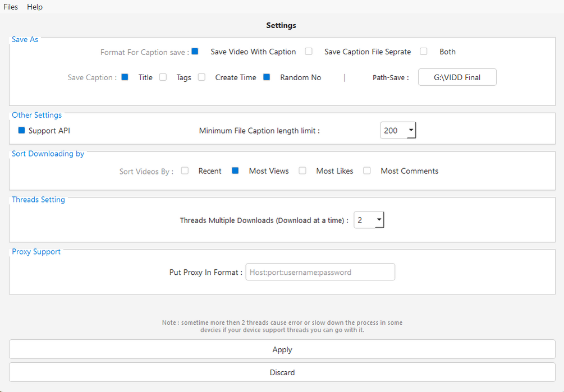Open the Files menu
This screenshot has width=564, height=392.
tap(11, 7)
